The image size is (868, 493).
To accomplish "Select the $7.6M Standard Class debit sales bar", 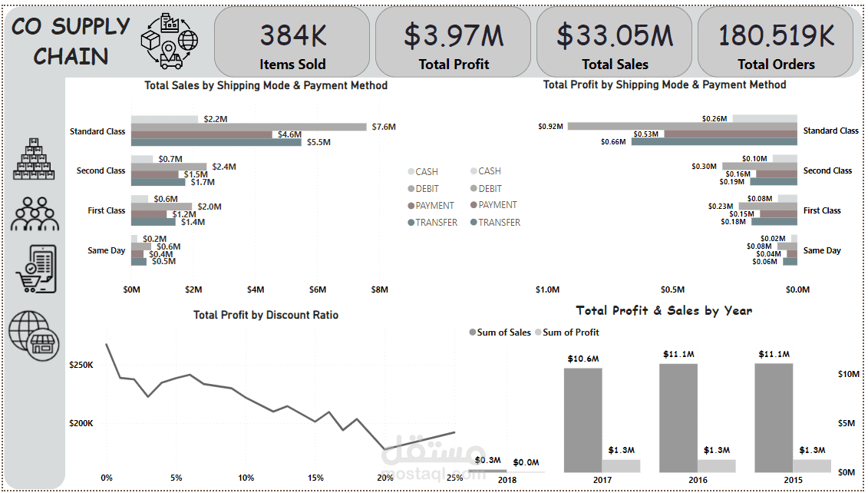I will tap(249, 127).
